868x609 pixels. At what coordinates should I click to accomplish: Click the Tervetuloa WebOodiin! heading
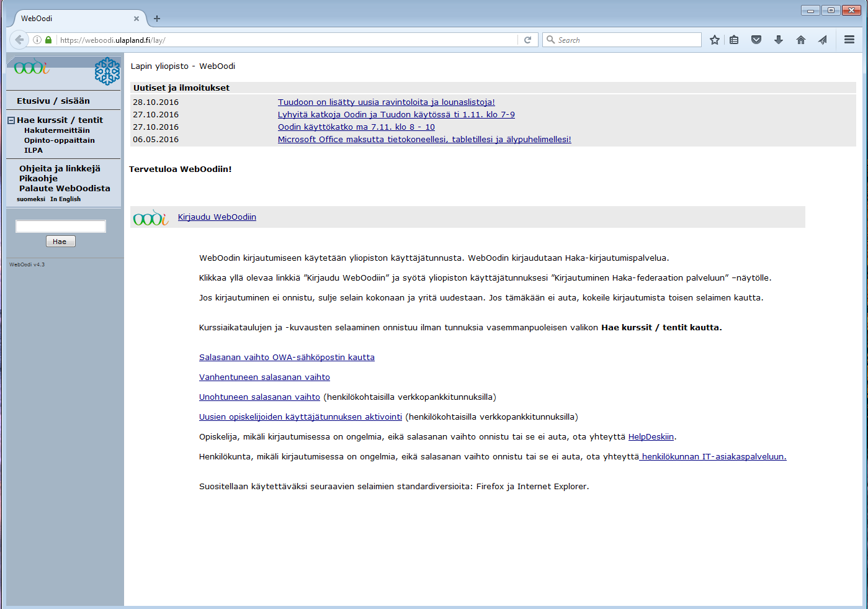(x=181, y=169)
